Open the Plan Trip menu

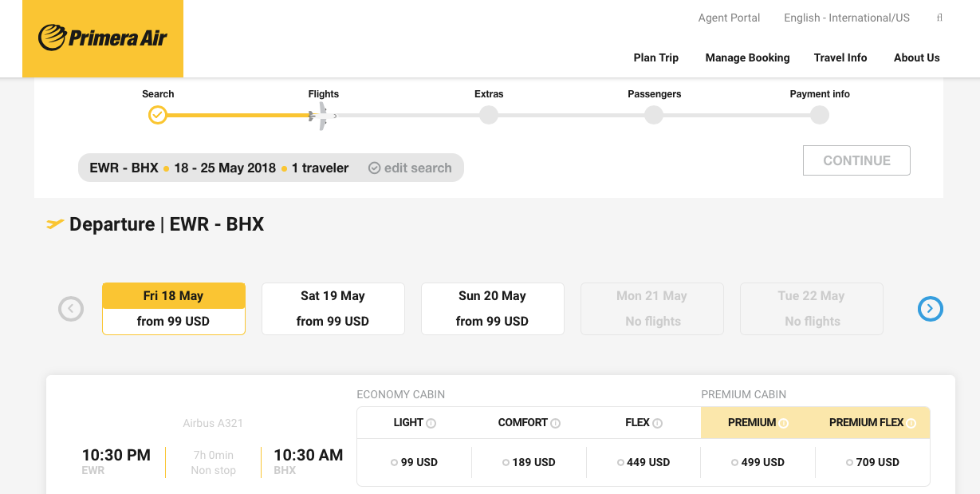(655, 57)
